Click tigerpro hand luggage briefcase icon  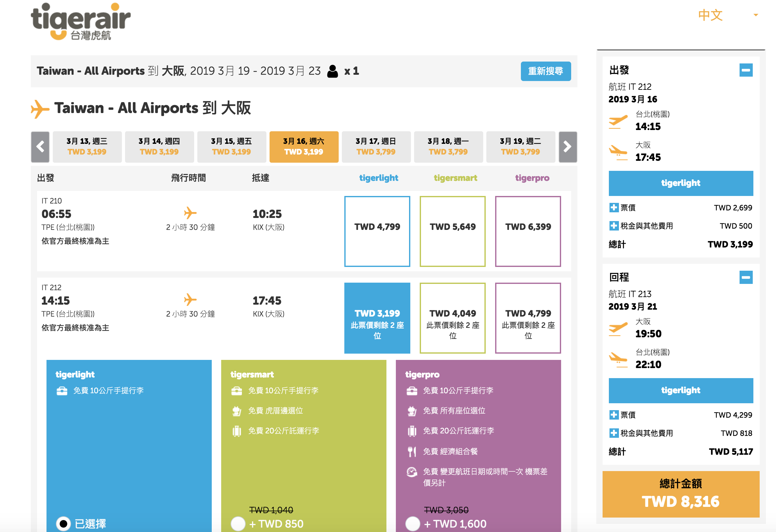(412, 391)
